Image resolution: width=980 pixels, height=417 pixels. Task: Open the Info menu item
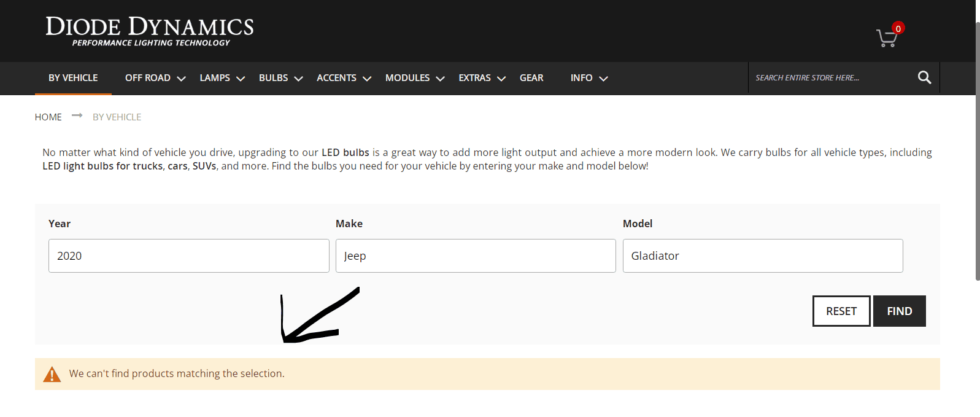(582, 78)
